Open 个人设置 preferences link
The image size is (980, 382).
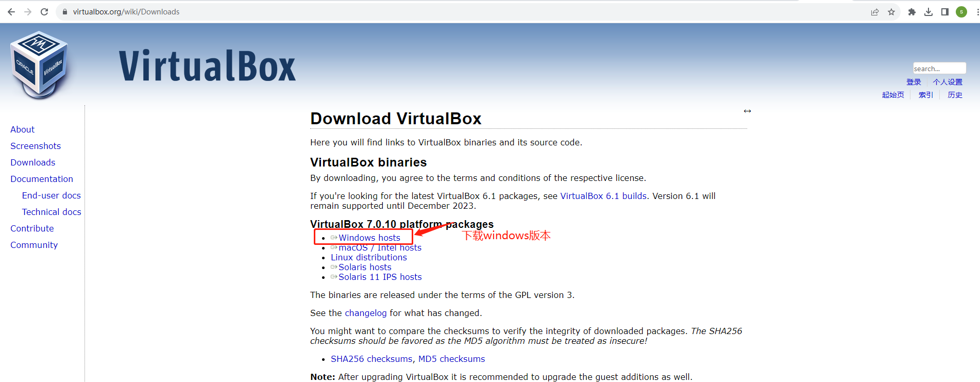[x=948, y=82]
